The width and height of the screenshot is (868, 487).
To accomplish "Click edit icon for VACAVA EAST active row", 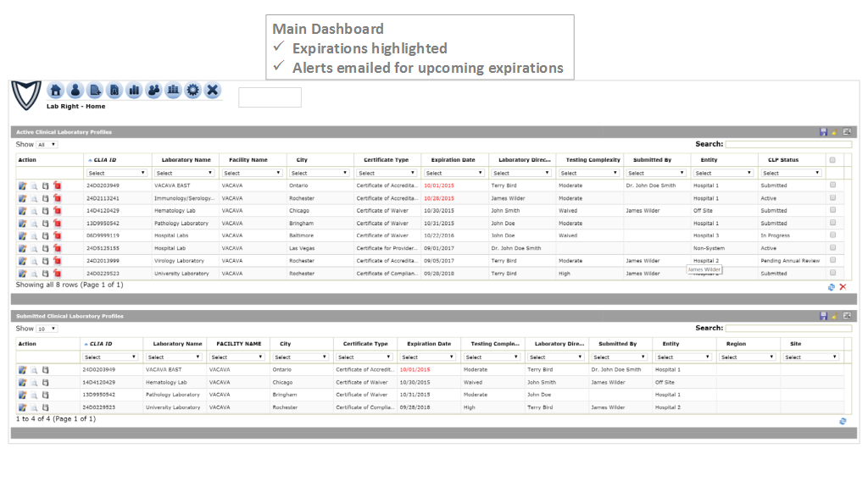I will click(22, 186).
